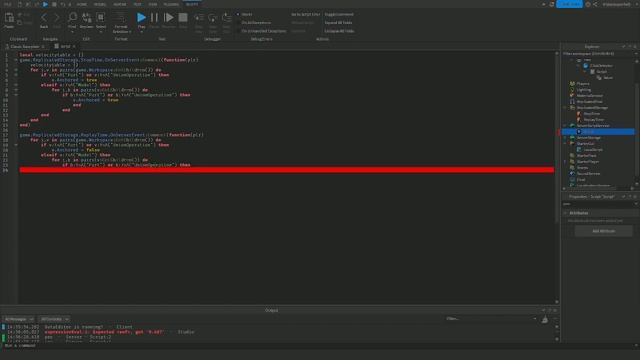This screenshot has width=640, height=360.
Task: Open All Contexts dropdown in Output
Action: click(54, 319)
